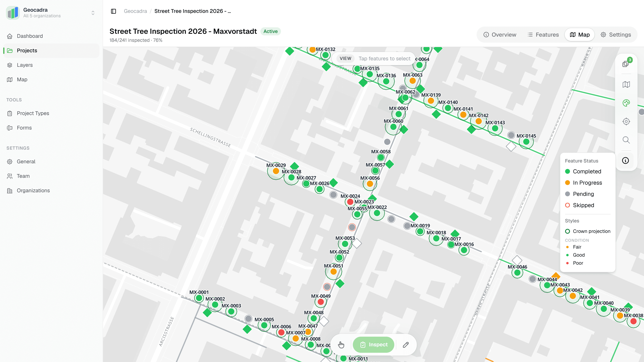Switch to the Map tab
The height and width of the screenshot is (362, 644).
click(580, 35)
